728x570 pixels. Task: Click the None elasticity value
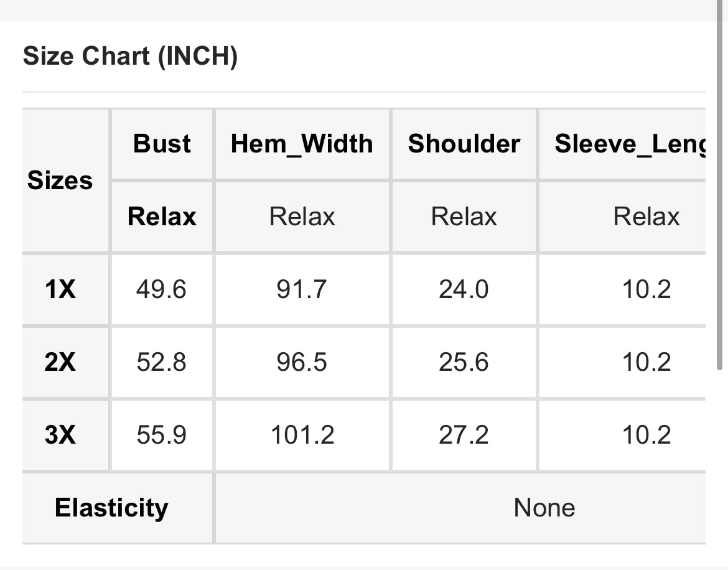click(x=544, y=508)
